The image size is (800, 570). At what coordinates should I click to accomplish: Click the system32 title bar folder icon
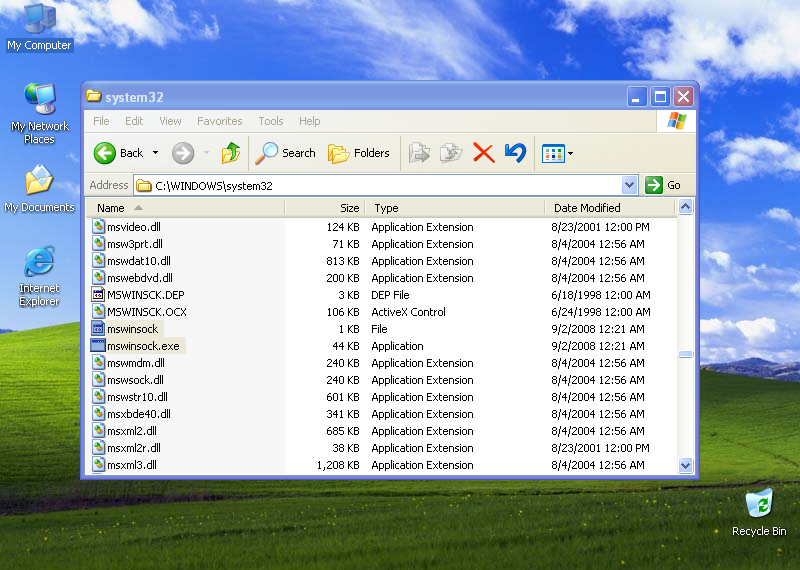tap(93, 96)
